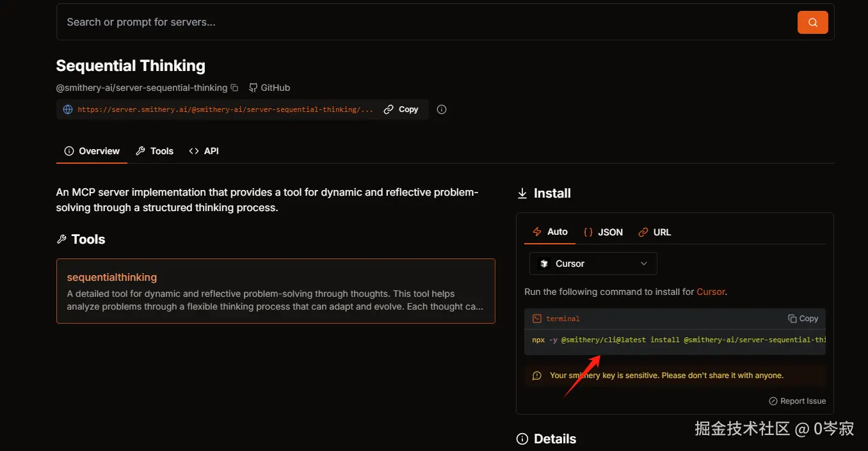Image resolution: width=868 pixels, height=451 pixels.
Task: Click the server.smithery.ai URL text
Action: click(225, 109)
